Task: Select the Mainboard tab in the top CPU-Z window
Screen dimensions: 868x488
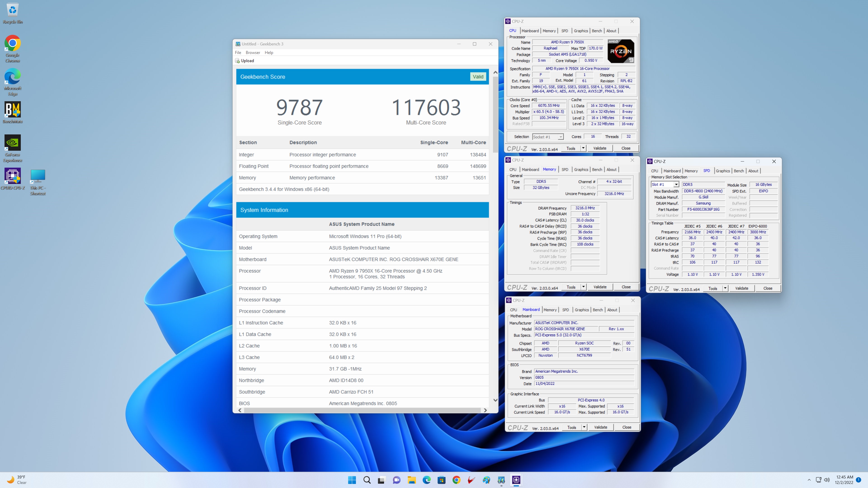Action: tap(530, 31)
